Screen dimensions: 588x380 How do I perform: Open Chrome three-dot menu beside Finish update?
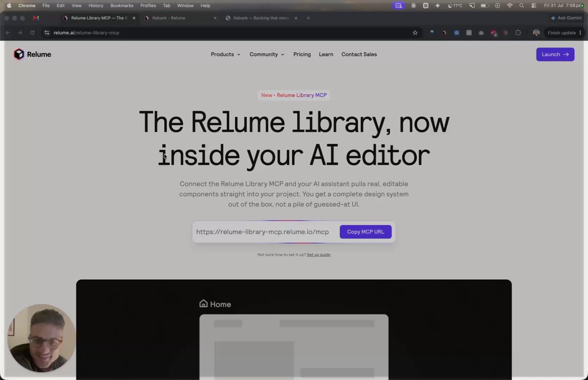tap(580, 33)
